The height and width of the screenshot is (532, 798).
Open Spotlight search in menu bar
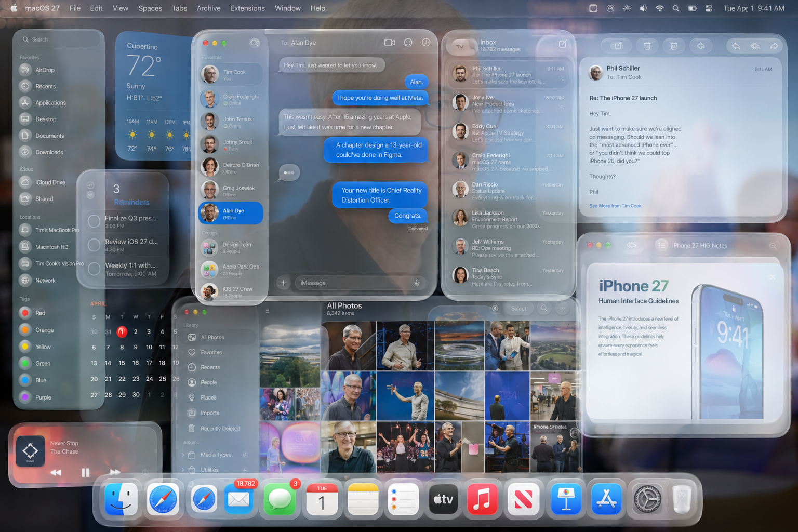coord(676,8)
